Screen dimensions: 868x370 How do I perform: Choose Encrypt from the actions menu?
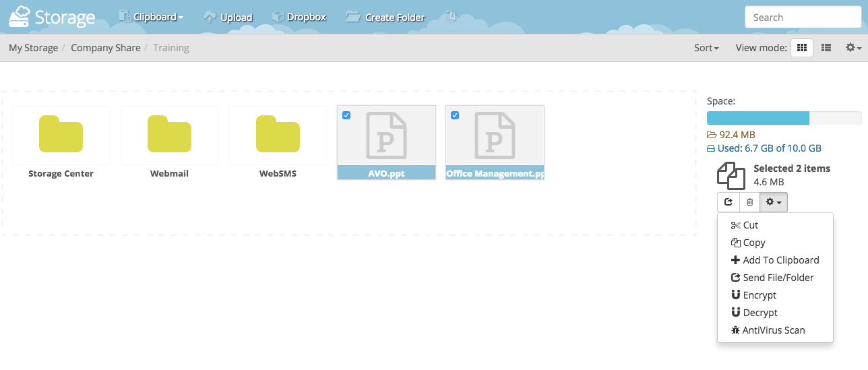pyautogui.click(x=759, y=295)
